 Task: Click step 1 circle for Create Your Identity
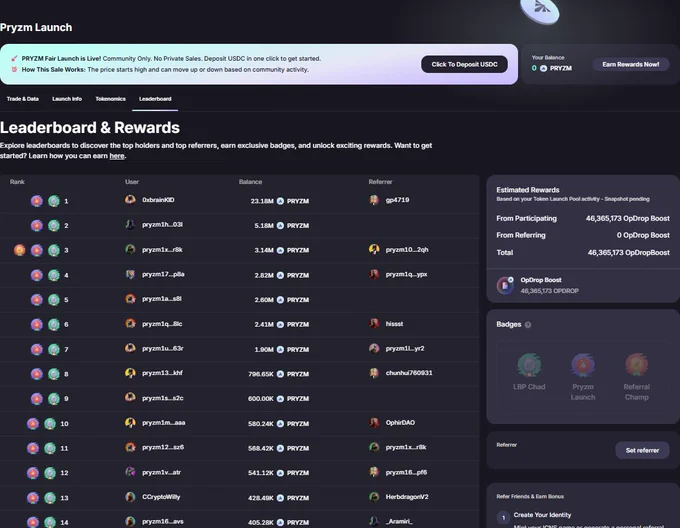[503, 518]
